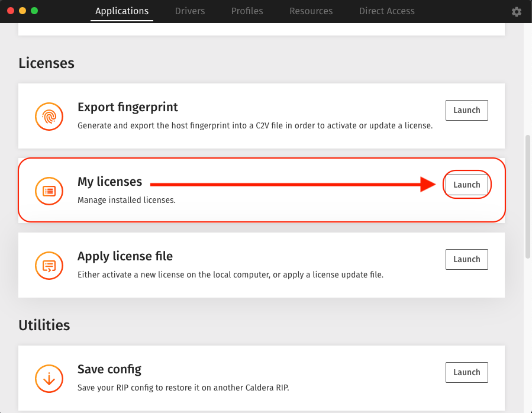Click the 'Either activate a new license' description

pos(230,275)
